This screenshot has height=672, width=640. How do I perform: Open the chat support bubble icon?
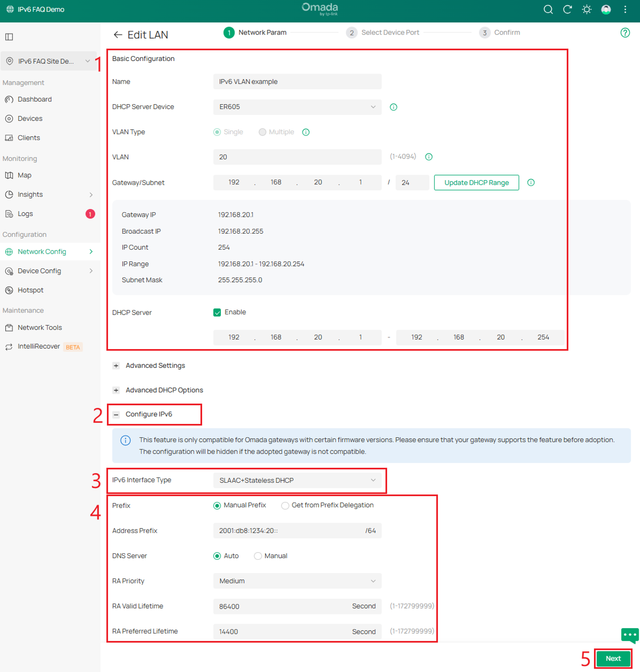[x=629, y=636]
